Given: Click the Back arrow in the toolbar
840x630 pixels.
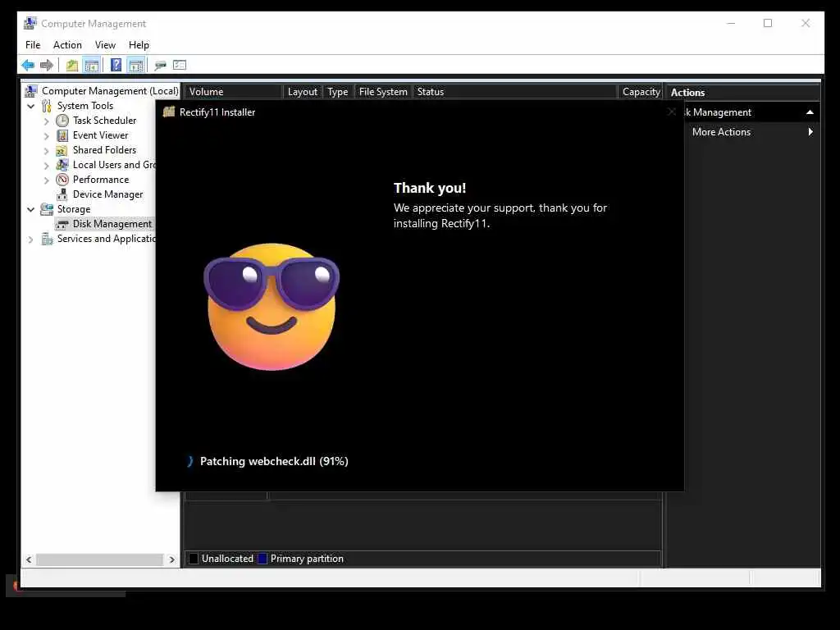Looking at the screenshot, I should 28,66.
